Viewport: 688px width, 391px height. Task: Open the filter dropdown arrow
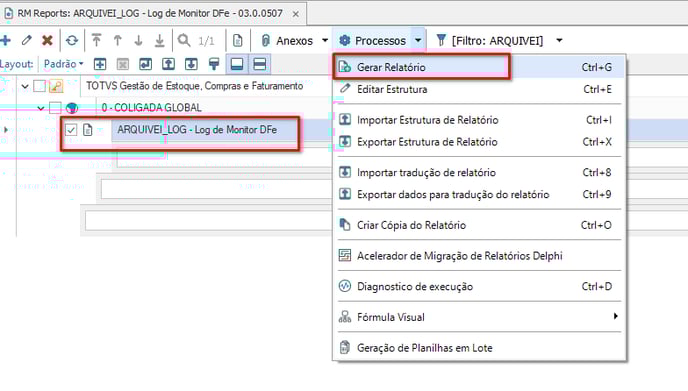click(559, 40)
